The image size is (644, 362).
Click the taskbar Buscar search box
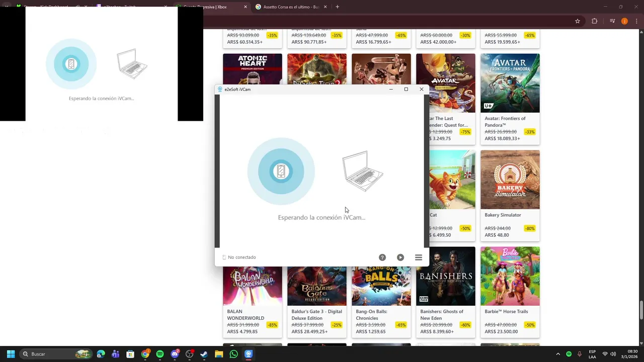[56, 354]
